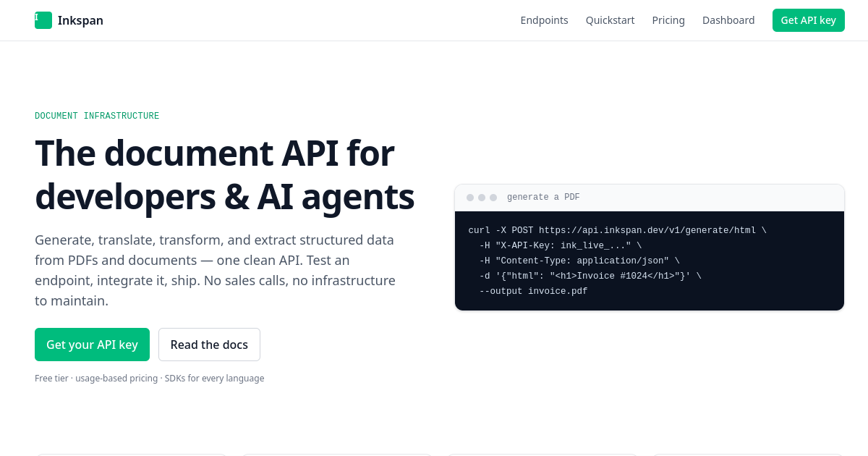
Task: Open Read the docs button
Action: pyautogui.click(x=209, y=345)
